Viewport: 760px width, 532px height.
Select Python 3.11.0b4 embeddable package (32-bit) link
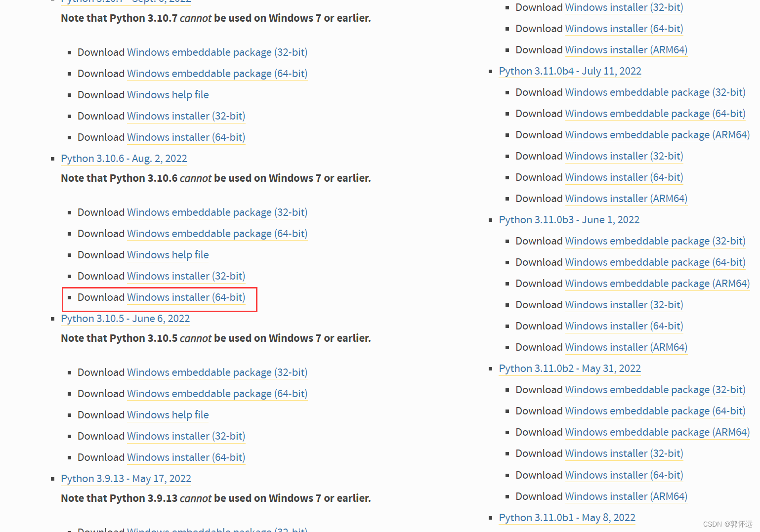click(655, 92)
